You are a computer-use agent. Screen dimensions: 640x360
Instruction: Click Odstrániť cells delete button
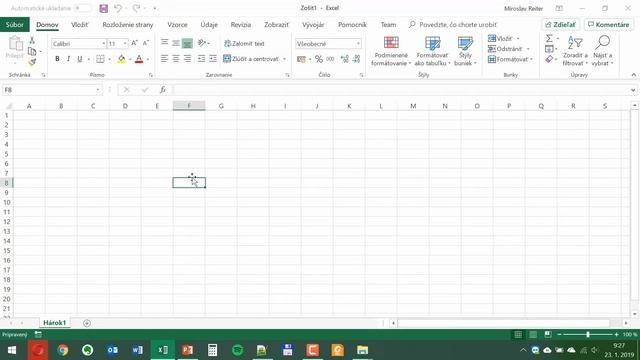tap(505, 49)
